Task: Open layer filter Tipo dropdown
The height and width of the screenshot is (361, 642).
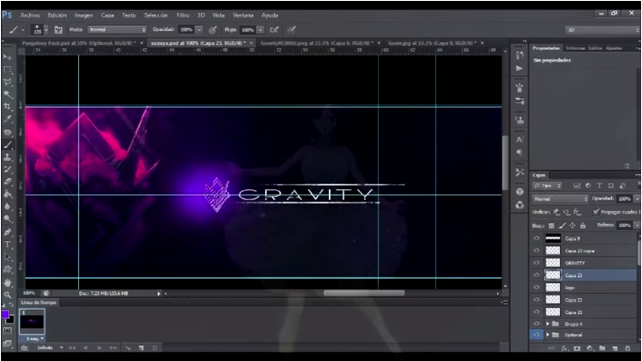Action: click(x=547, y=186)
